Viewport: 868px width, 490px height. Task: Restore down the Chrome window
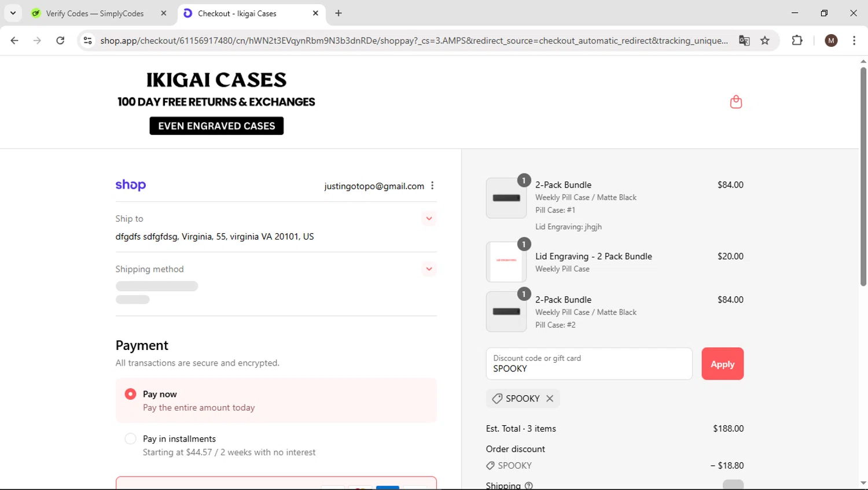point(824,13)
